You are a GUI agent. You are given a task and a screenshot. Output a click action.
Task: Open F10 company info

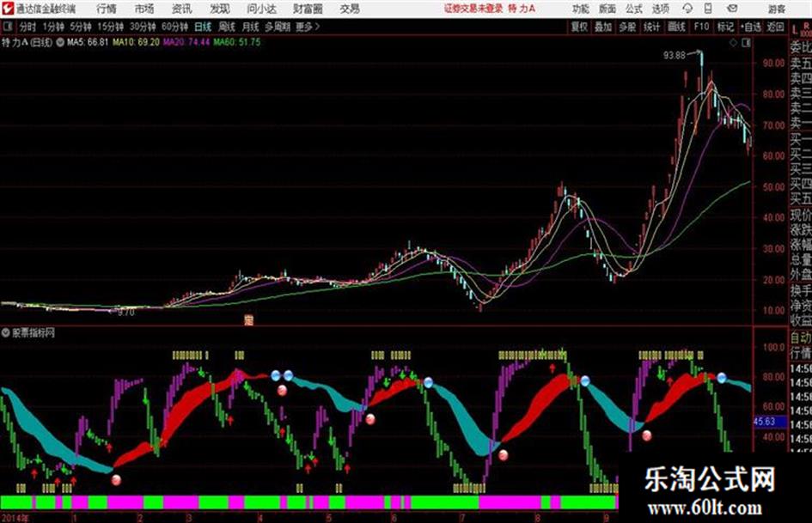(x=701, y=27)
